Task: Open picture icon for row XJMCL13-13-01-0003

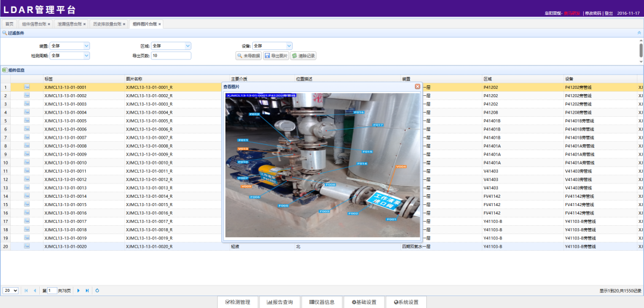Action: (27, 104)
